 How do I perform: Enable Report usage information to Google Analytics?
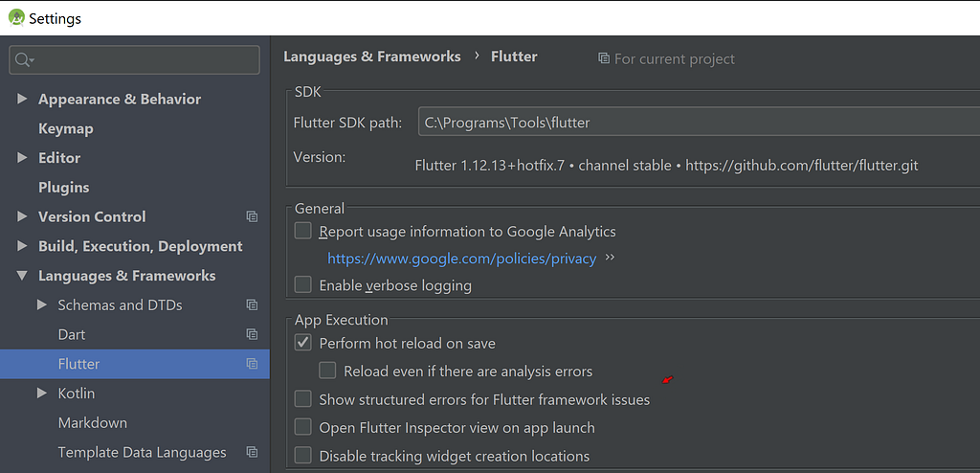pos(303,232)
